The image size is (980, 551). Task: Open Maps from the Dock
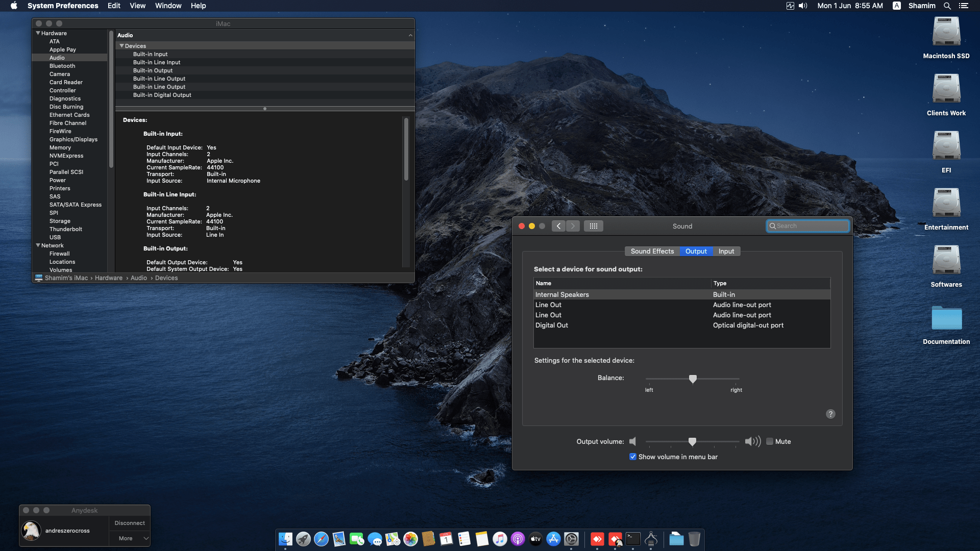pos(393,539)
